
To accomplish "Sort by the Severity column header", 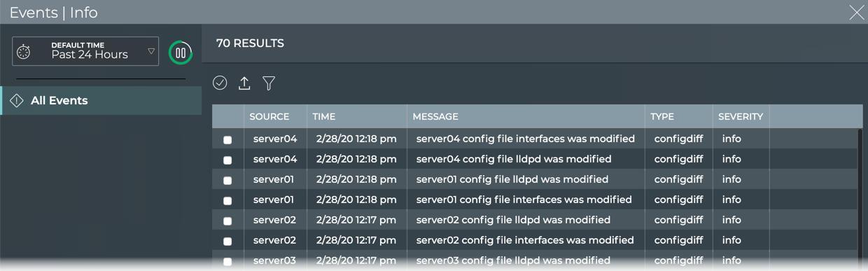I will [741, 116].
